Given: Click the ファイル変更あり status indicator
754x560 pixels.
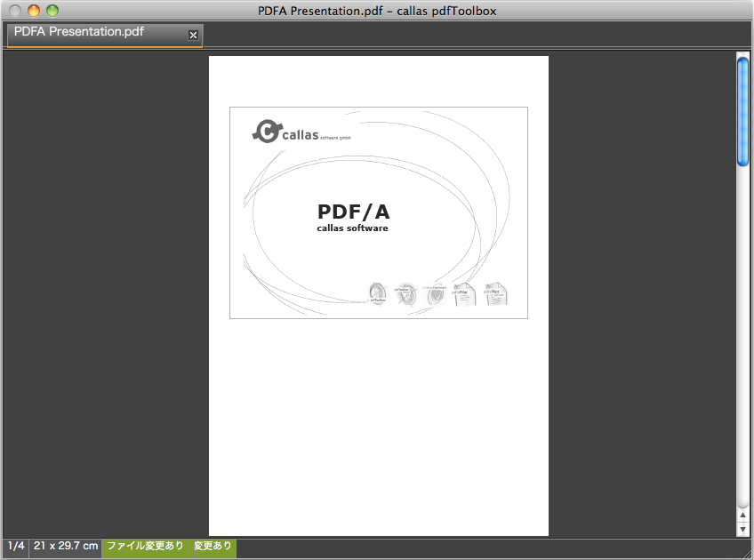Looking at the screenshot, I should 145,547.
